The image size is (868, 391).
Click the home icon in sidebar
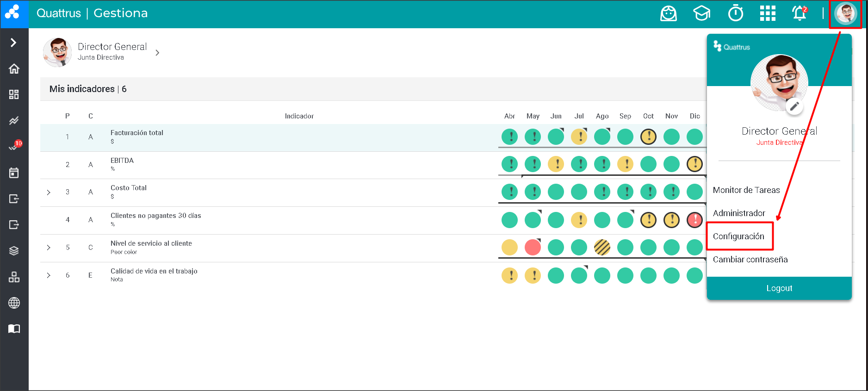coord(14,68)
